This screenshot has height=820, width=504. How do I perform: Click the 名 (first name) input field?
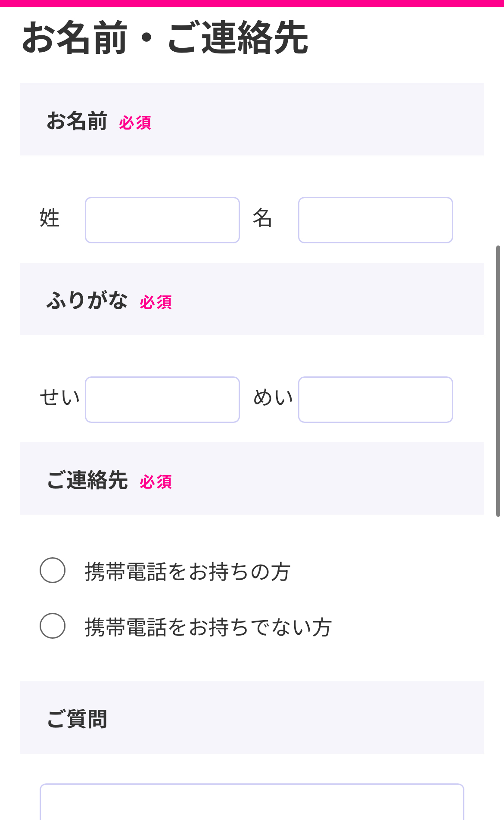375,220
